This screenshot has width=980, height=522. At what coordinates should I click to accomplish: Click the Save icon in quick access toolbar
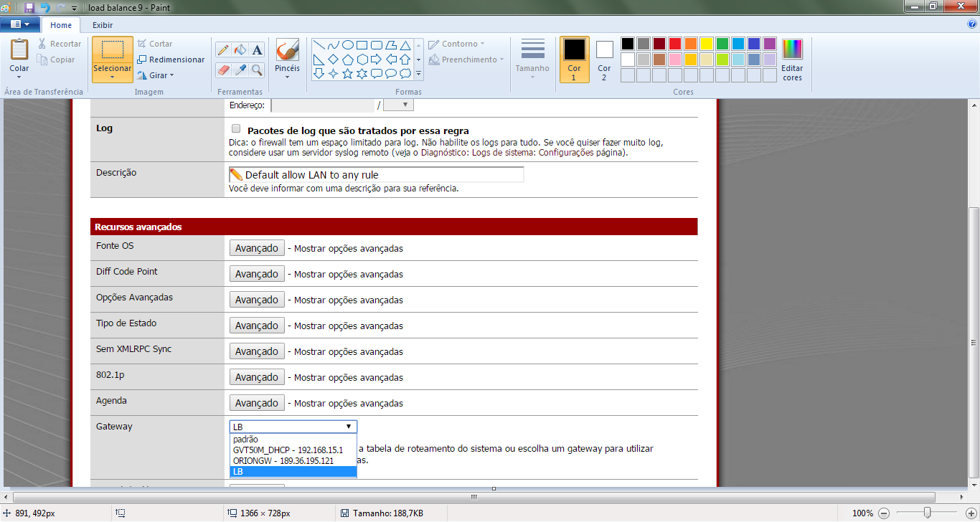[x=29, y=7]
